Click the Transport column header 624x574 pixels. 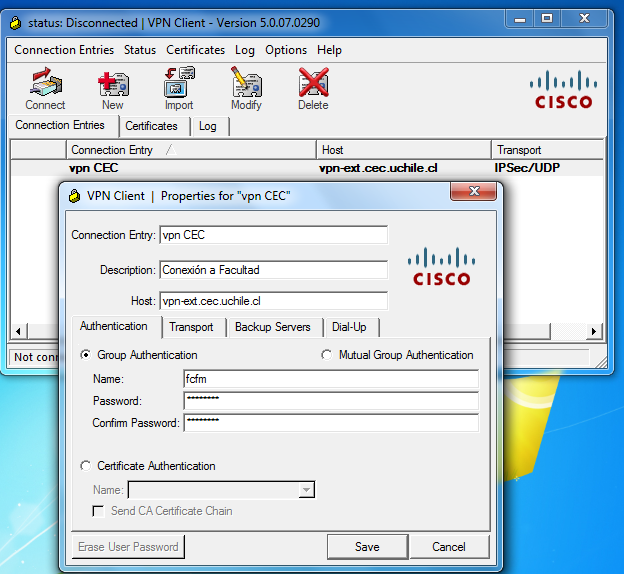pyautogui.click(x=548, y=150)
